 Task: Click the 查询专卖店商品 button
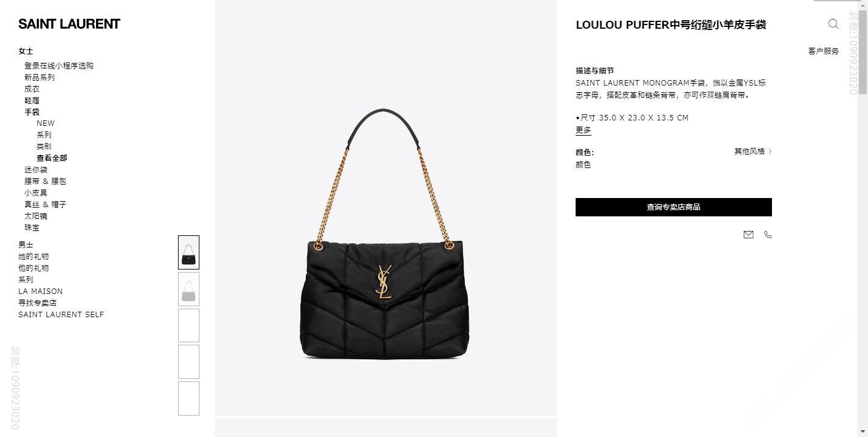[673, 207]
